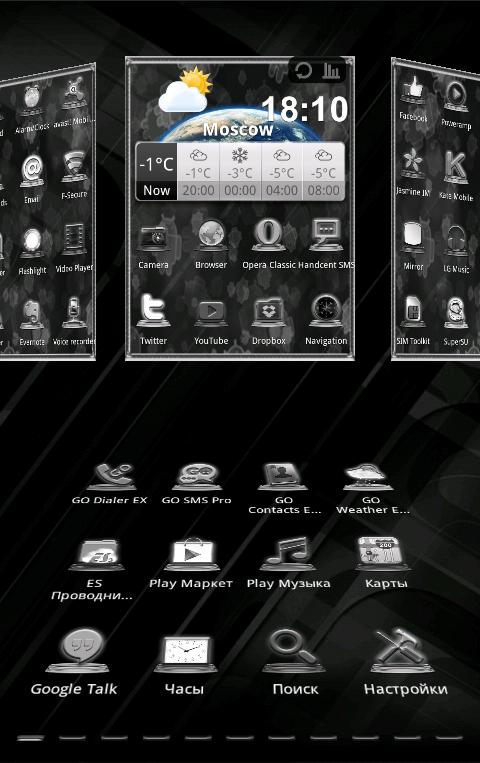Launch Play Музыка app
Viewport: 480px width, 763px height.
coord(288,554)
